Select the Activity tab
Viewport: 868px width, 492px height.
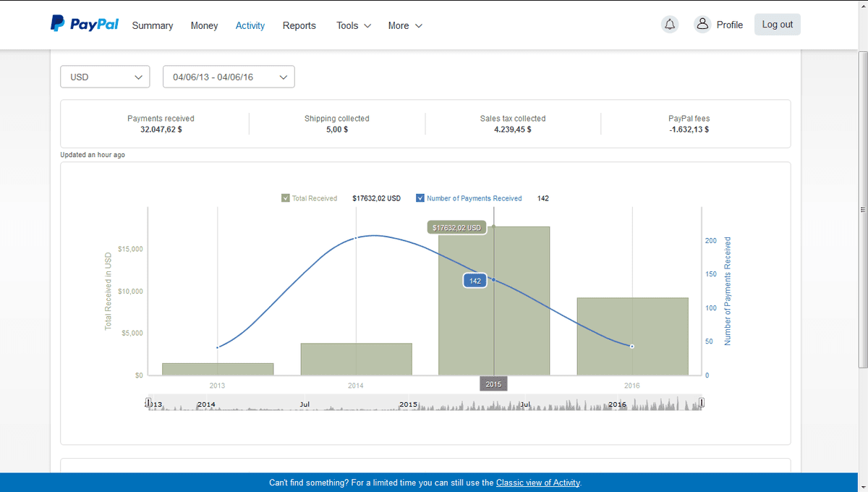coord(250,25)
